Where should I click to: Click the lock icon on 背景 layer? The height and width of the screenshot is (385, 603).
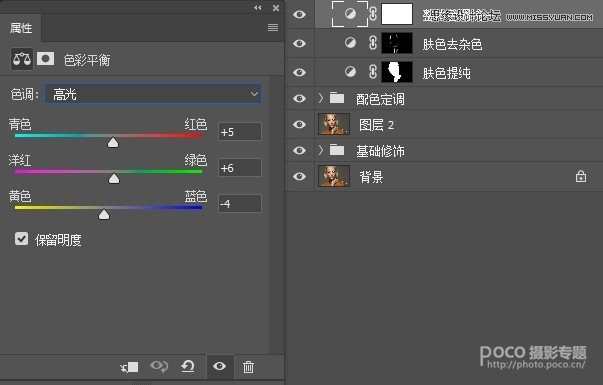click(581, 176)
